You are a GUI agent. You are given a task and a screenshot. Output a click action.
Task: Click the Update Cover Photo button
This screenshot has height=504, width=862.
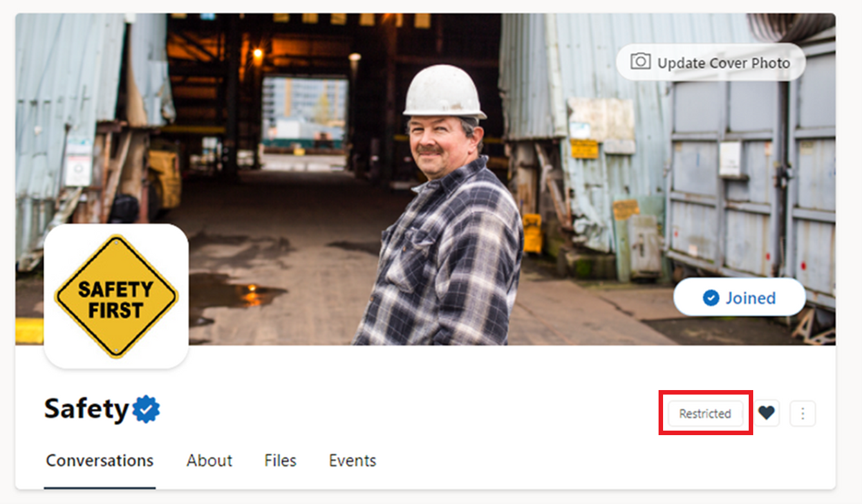(710, 62)
